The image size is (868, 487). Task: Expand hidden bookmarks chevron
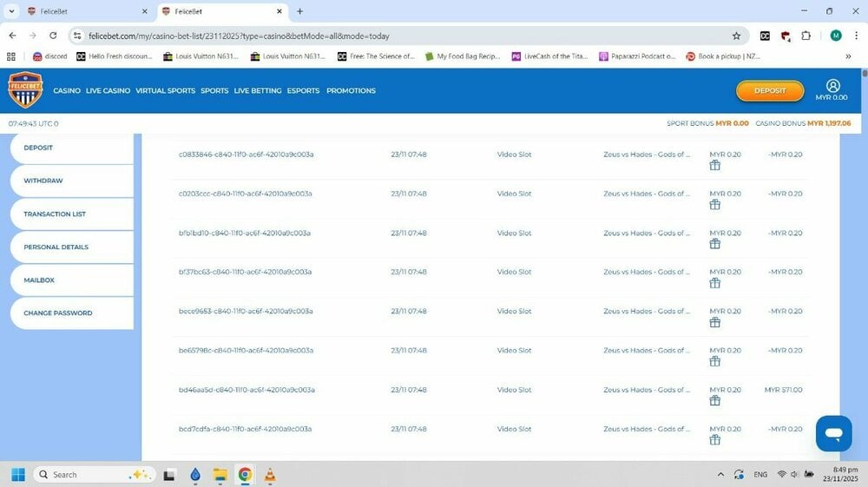point(848,56)
